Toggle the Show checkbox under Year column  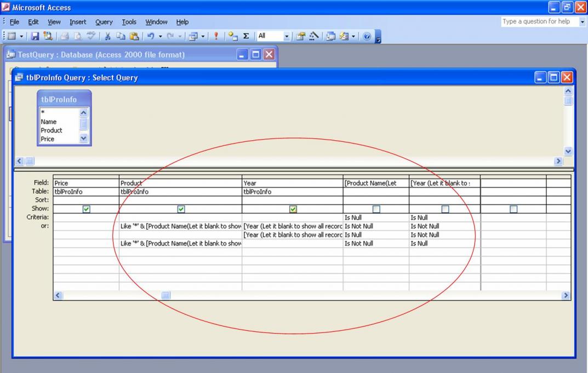[293, 209]
